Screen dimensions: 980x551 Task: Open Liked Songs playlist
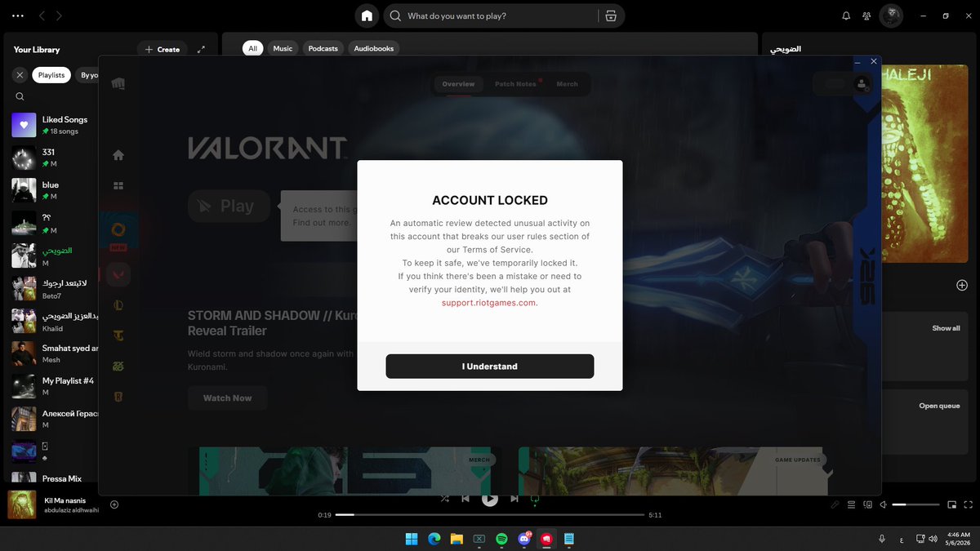56,125
